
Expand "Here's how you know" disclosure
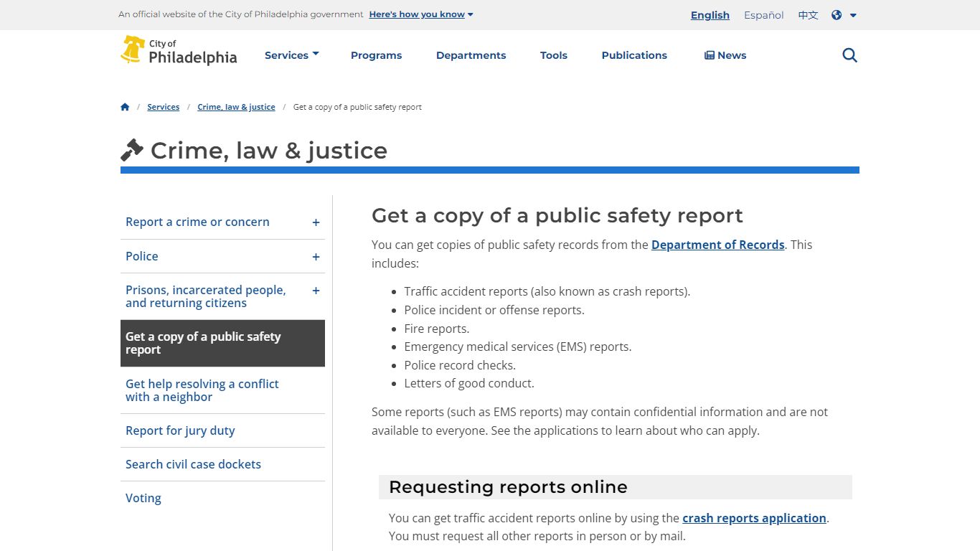pyautogui.click(x=421, y=14)
